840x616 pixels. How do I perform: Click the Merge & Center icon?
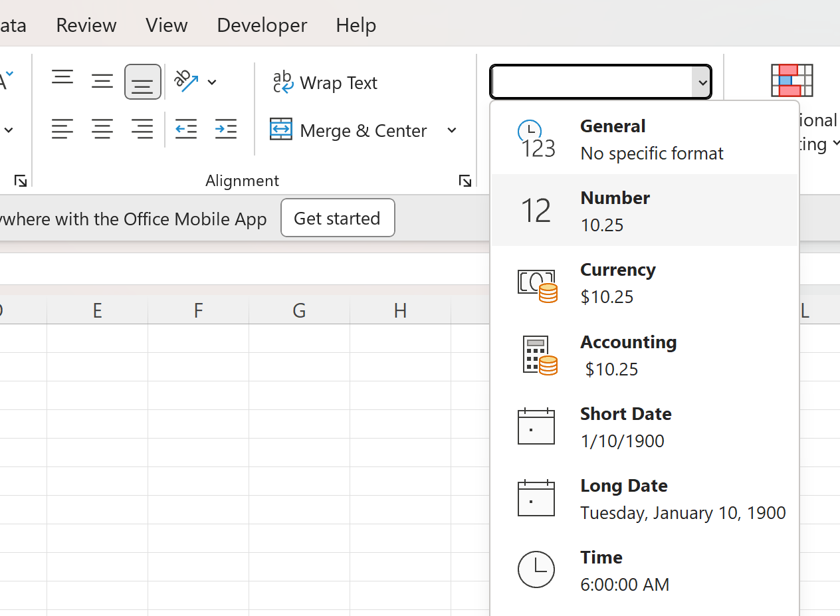281,130
